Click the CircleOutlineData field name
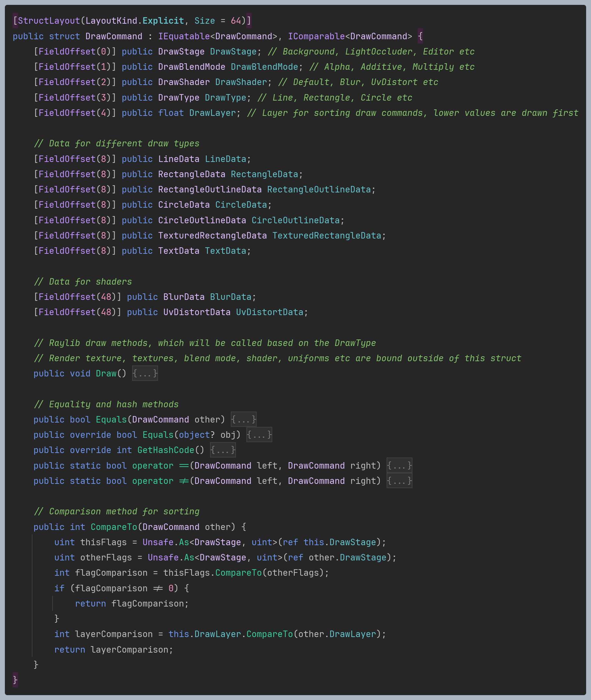This screenshot has height=700, width=591. (295, 220)
